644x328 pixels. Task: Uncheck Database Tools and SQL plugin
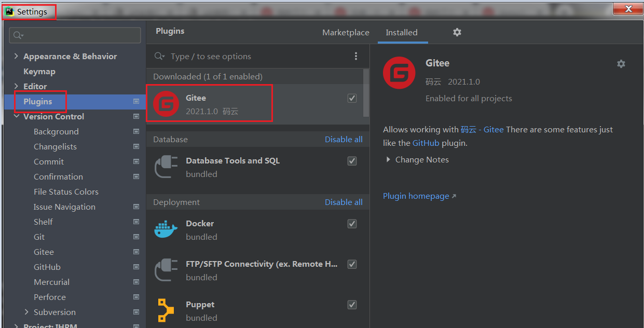352,161
